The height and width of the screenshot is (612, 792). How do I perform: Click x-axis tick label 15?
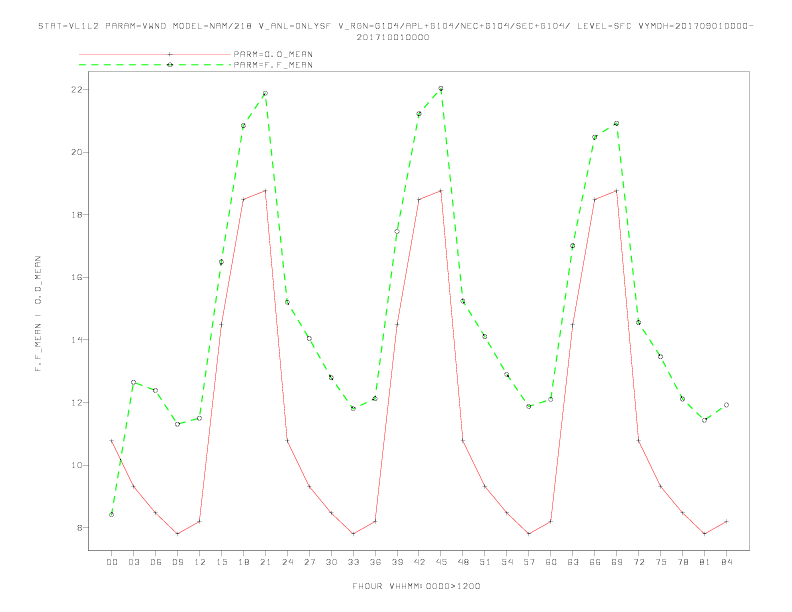[221, 562]
